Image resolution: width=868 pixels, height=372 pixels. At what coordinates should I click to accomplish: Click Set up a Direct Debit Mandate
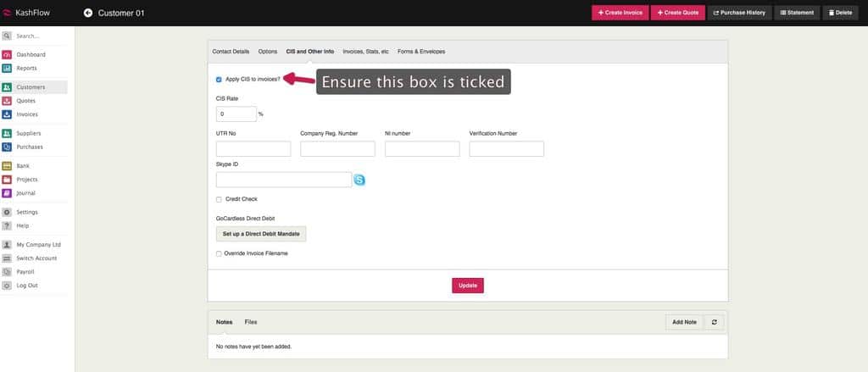(261, 233)
